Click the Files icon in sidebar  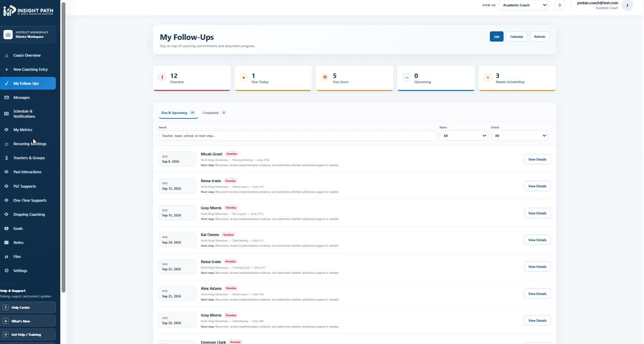click(x=6, y=257)
